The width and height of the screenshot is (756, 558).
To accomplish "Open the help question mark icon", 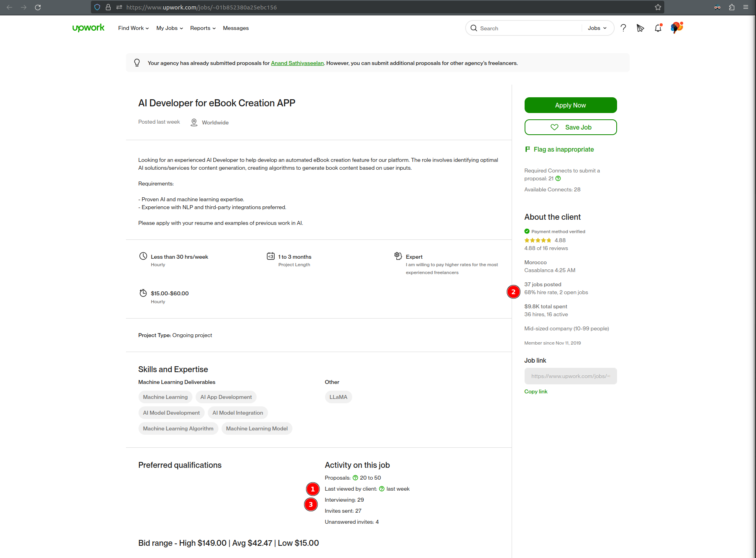I will coord(623,28).
